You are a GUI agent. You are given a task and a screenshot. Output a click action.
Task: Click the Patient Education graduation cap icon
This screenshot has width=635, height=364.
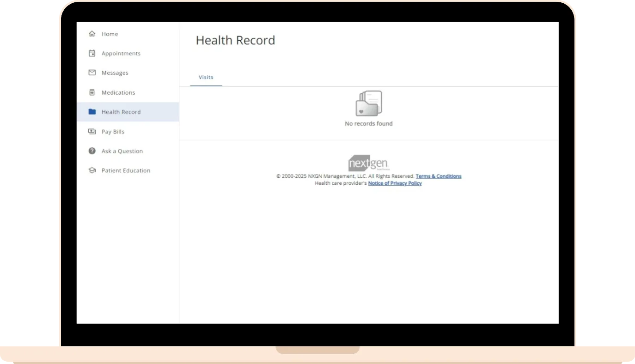92,170
